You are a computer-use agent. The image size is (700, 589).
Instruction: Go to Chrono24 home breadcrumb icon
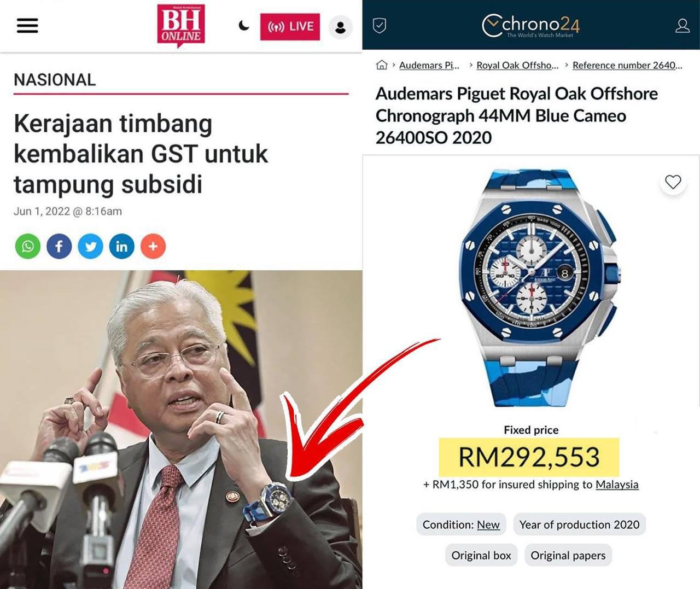382,65
